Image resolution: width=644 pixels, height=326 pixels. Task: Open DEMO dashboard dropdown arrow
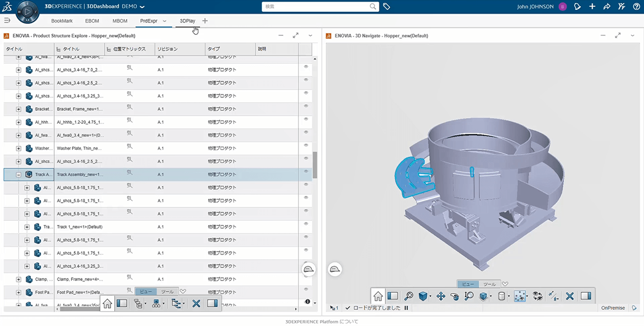coord(142,7)
